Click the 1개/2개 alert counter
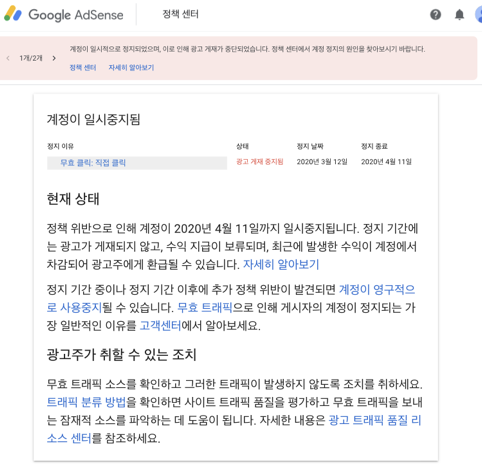 coord(31,58)
